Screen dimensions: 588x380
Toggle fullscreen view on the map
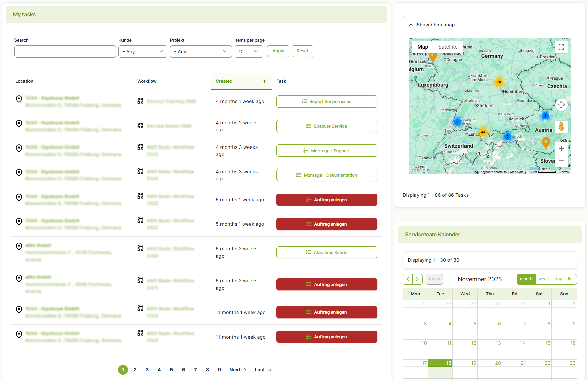coord(561,47)
